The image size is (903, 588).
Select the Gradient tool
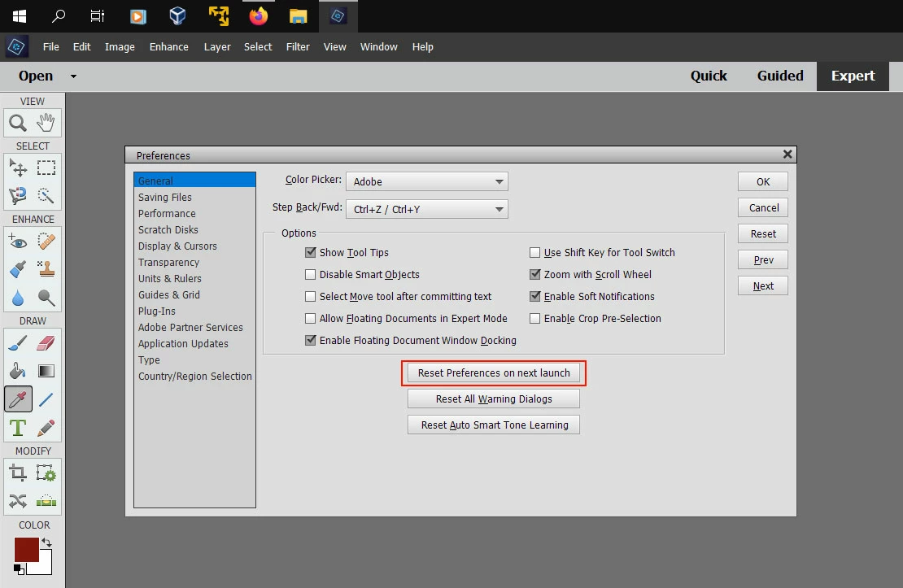point(46,371)
